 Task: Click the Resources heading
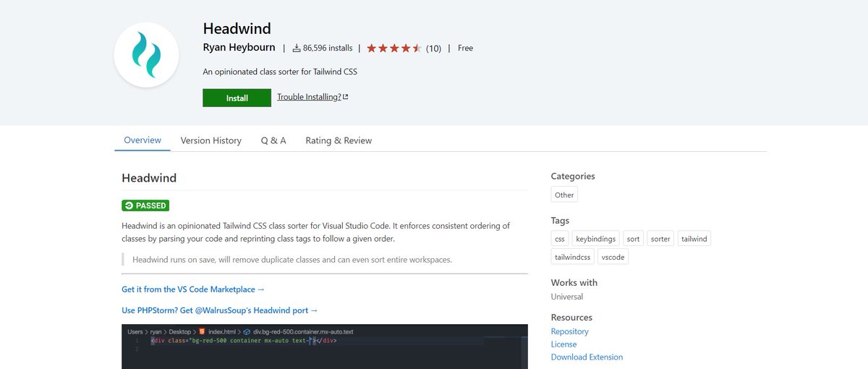pyautogui.click(x=571, y=317)
